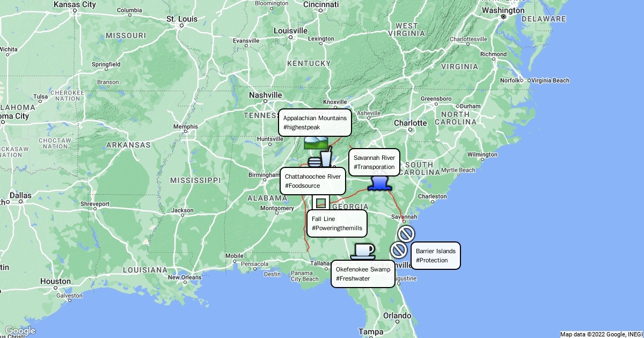Click the mountain landscape marker icon
This screenshot has height=338, width=644.
click(x=316, y=142)
